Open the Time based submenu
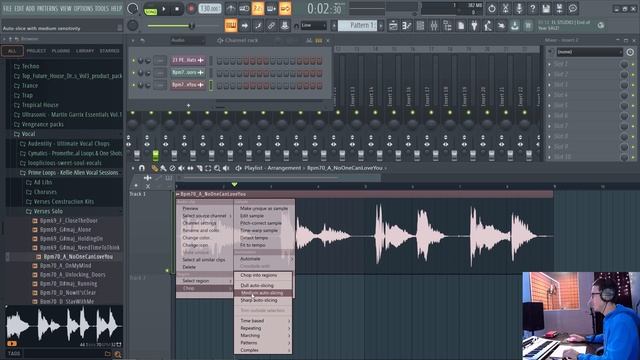Viewport: 640px width, 360px height. coord(263,321)
